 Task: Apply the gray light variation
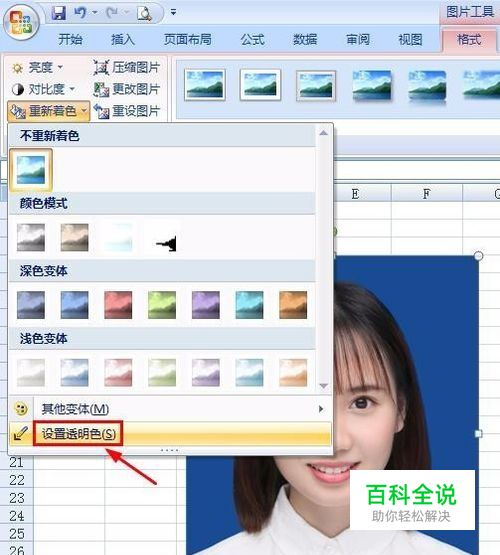31,372
